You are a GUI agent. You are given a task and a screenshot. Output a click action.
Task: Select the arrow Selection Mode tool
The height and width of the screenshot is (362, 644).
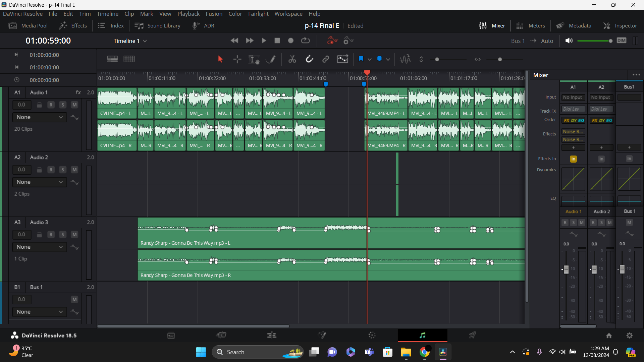(x=220, y=59)
